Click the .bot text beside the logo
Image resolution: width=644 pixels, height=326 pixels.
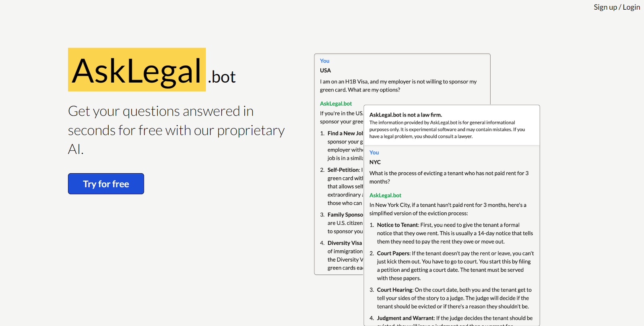click(222, 77)
